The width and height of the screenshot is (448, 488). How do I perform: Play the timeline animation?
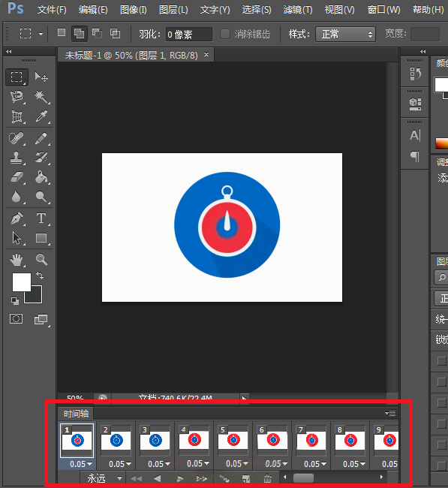[180, 478]
